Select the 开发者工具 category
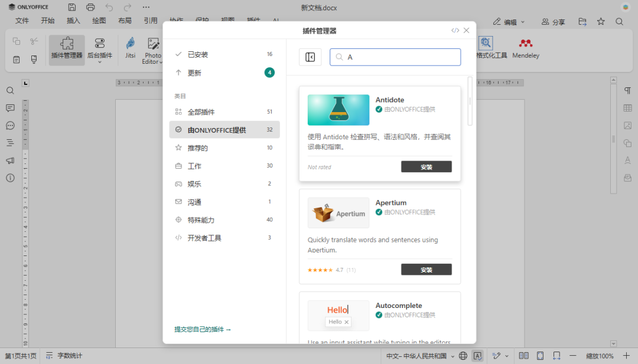The image size is (638, 364). [x=224, y=238]
